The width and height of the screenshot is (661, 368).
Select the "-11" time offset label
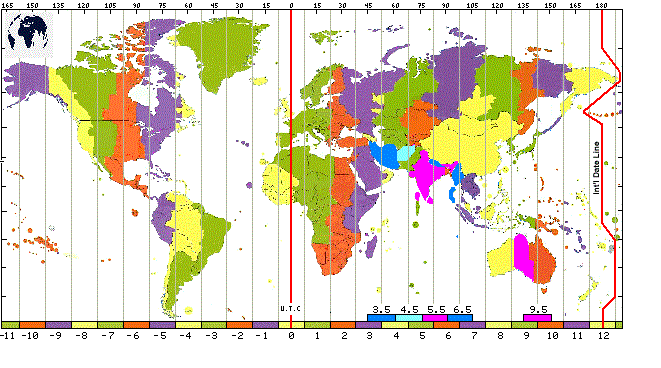[9, 336]
